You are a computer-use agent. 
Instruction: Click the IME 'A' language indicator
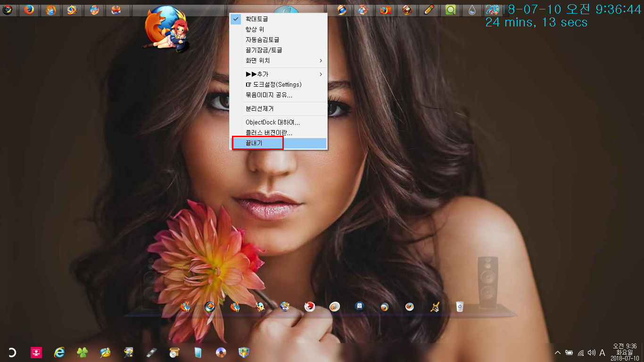tap(602, 353)
